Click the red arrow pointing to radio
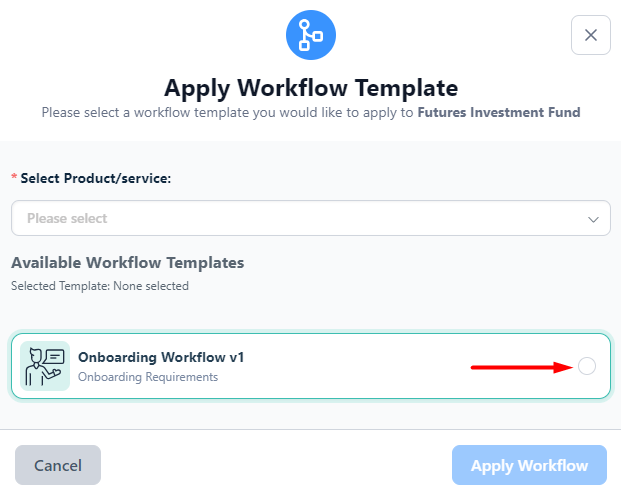This screenshot has width=621, height=500. 521,367
